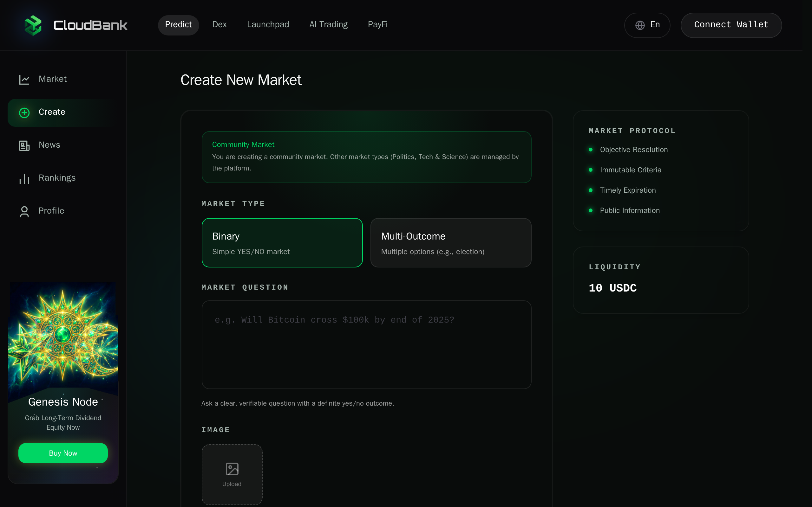Open the AI Trading section

pos(328,24)
